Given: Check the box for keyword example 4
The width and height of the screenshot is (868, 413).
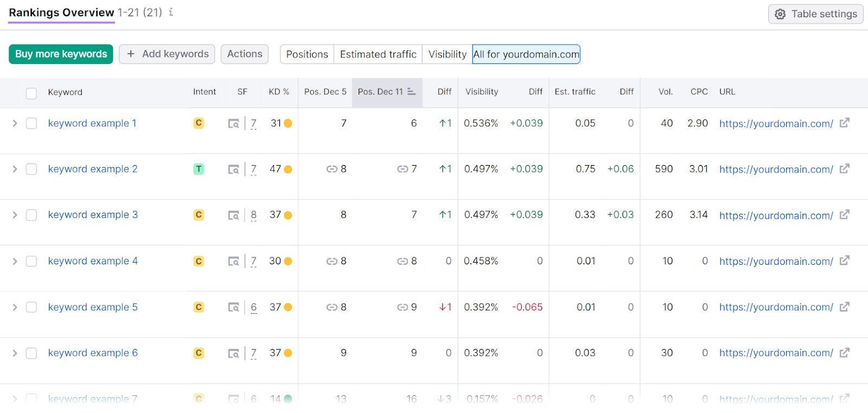Looking at the screenshot, I should pos(31,262).
